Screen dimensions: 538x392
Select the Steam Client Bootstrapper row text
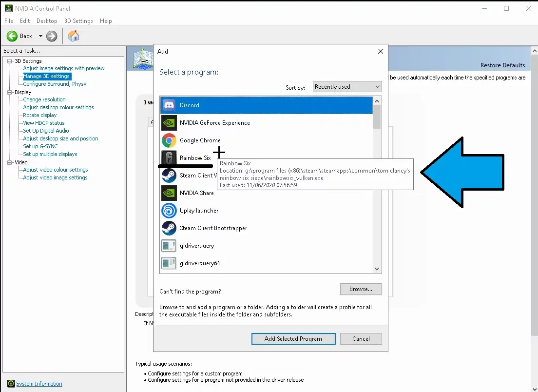click(x=213, y=228)
